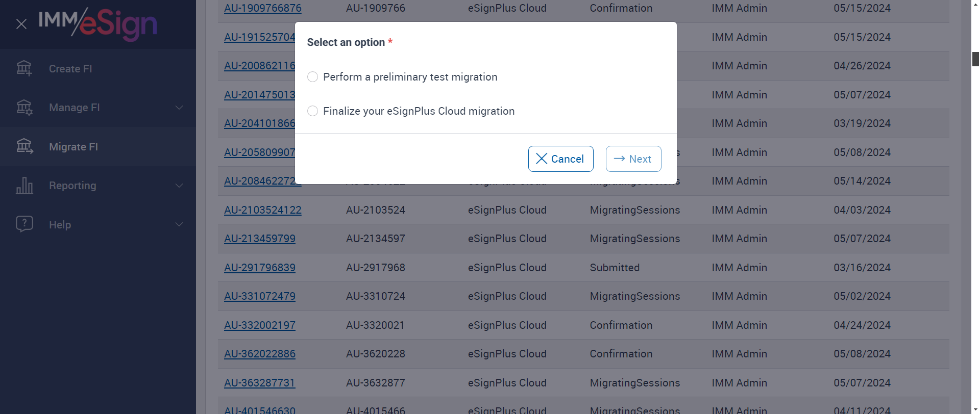Image resolution: width=980 pixels, height=414 pixels.
Task: Click the Reporting bar chart icon
Action: pyautogui.click(x=24, y=186)
